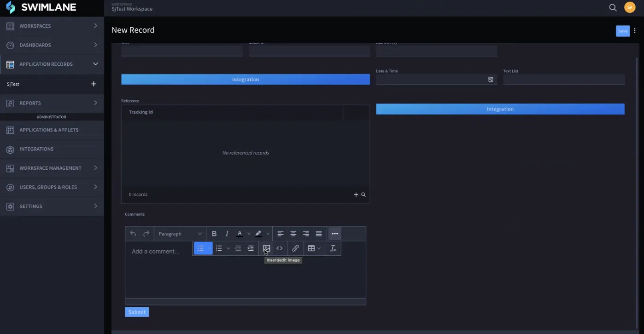
Task: Save the new record
Action: (623, 31)
